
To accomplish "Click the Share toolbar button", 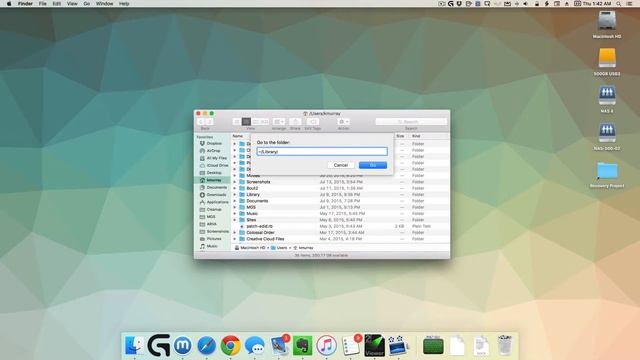I will 295,122.
